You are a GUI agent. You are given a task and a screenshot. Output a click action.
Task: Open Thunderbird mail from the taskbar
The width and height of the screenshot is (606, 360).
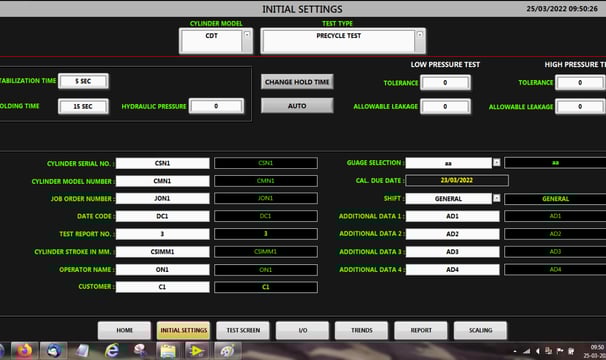53,351
